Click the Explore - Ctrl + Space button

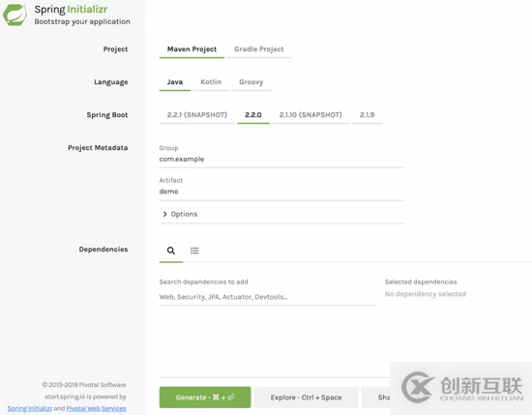pos(306,398)
